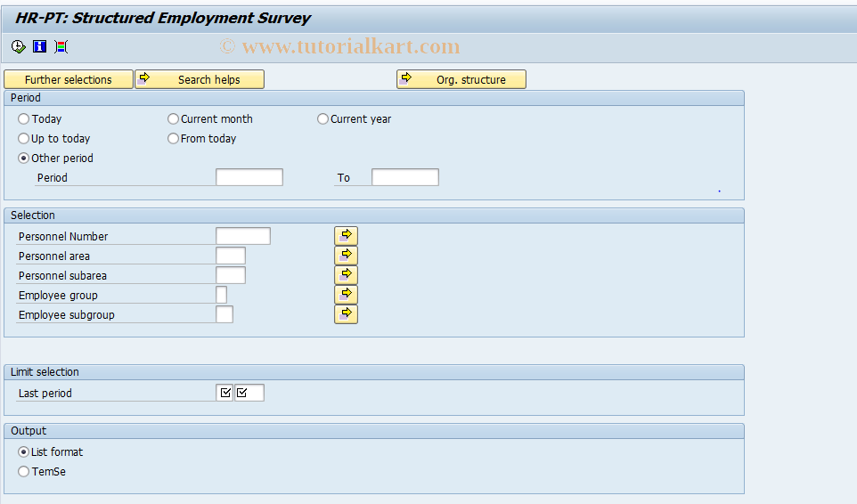Viewport: 857px width, 504px height.
Task: Choose the Current year radio button
Action: coord(323,119)
